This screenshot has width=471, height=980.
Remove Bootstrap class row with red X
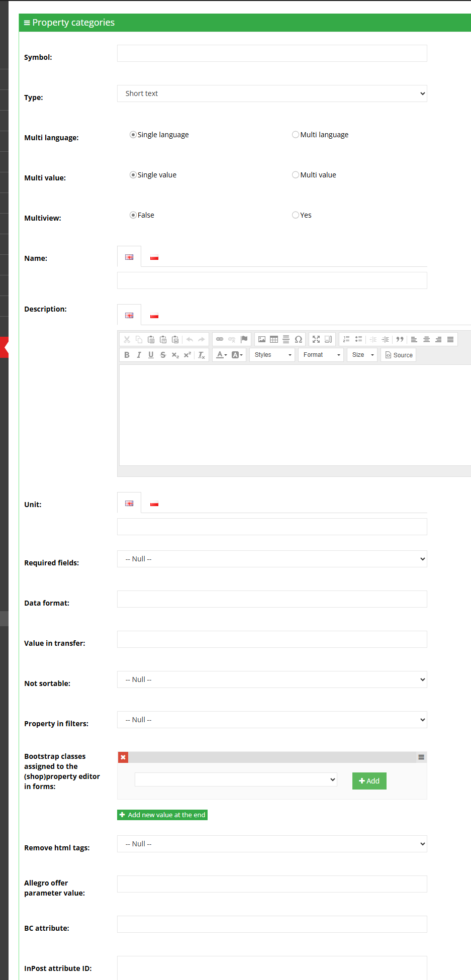click(x=123, y=757)
